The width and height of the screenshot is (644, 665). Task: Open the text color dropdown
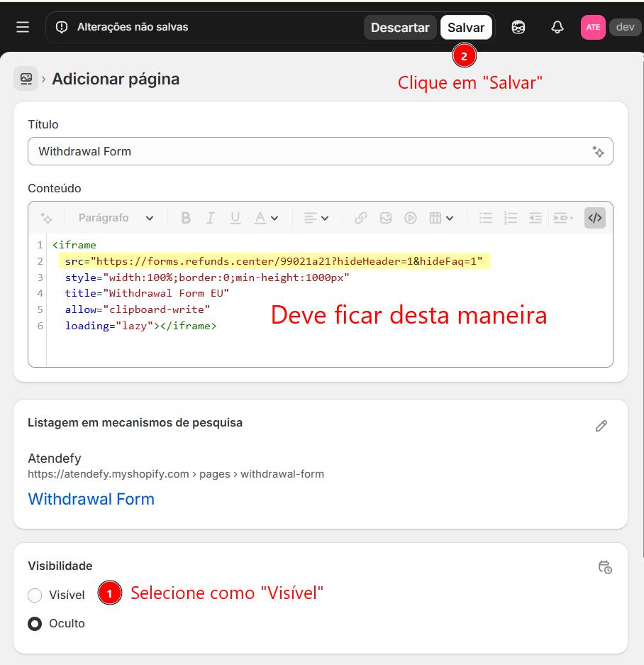[266, 218]
